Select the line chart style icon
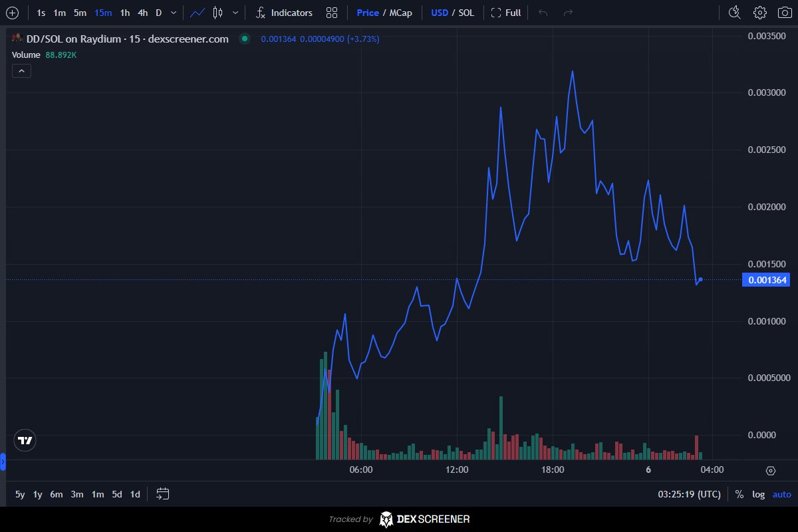This screenshot has width=798, height=532. 197,13
